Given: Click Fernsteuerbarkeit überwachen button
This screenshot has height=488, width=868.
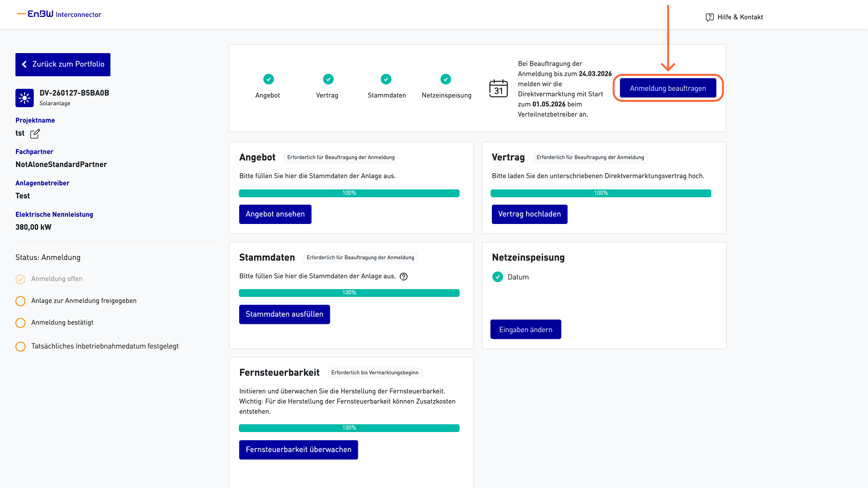Looking at the screenshot, I should click(x=298, y=450).
